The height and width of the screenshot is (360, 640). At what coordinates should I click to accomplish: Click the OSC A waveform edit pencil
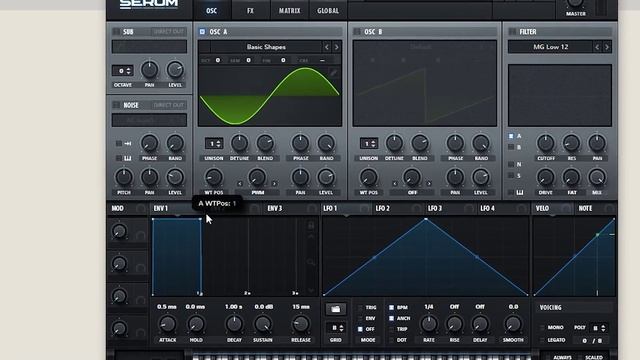[333, 73]
